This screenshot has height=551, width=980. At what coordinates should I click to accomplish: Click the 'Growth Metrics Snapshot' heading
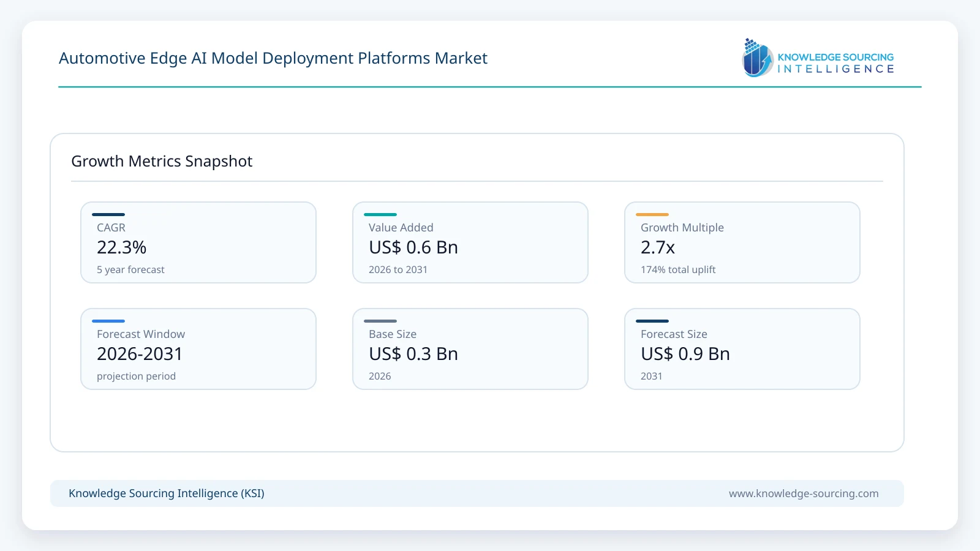162,161
